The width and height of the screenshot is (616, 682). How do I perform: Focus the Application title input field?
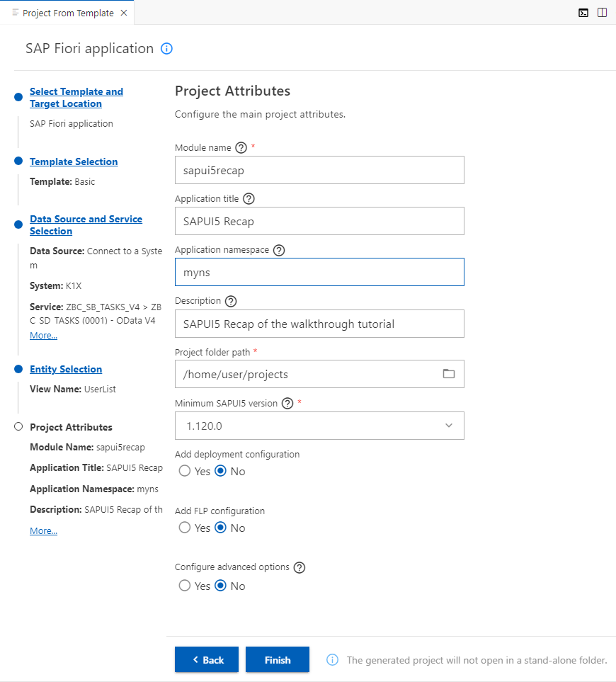click(x=319, y=221)
